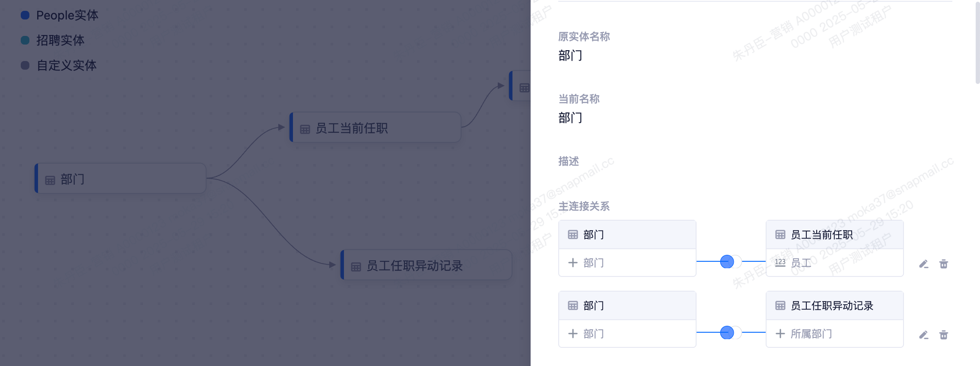The height and width of the screenshot is (366, 980).
Task: Edit the 员工任职异动记录 join relation
Action: pyautogui.click(x=924, y=335)
